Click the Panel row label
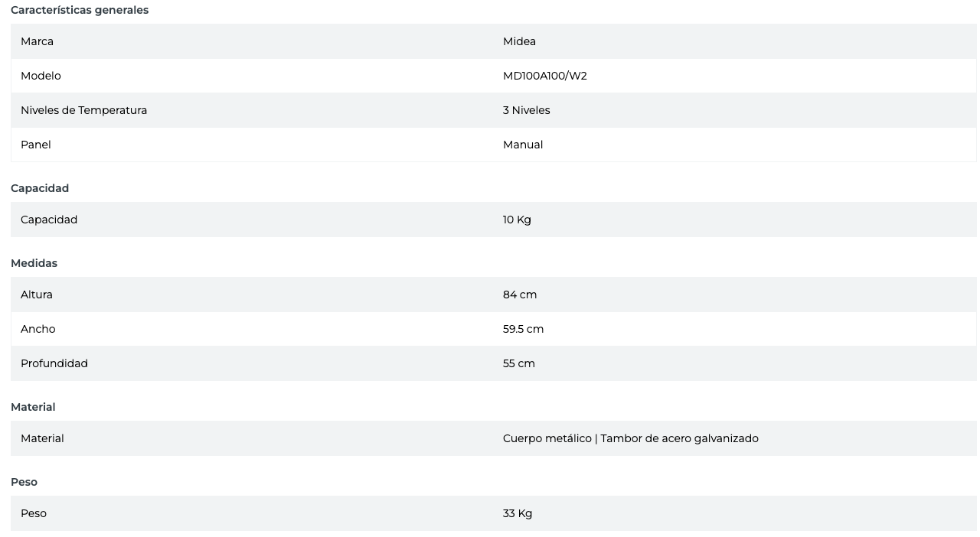This screenshot has width=980, height=537. (x=35, y=145)
